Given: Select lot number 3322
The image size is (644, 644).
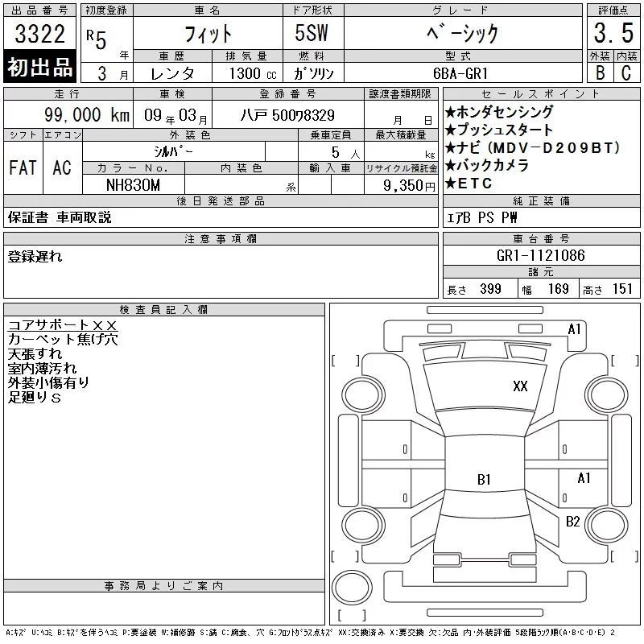Looking at the screenshot, I should click(39, 34).
